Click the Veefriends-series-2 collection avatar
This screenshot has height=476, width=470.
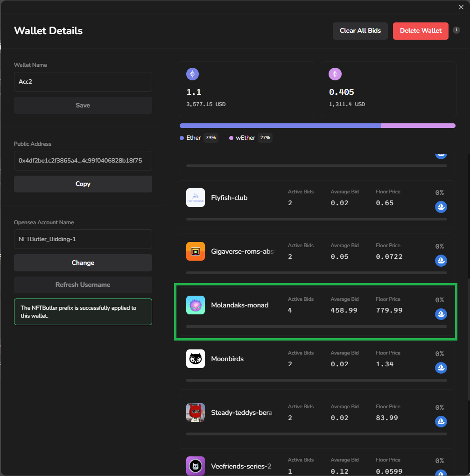pyautogui.click(x=196, y=466)
